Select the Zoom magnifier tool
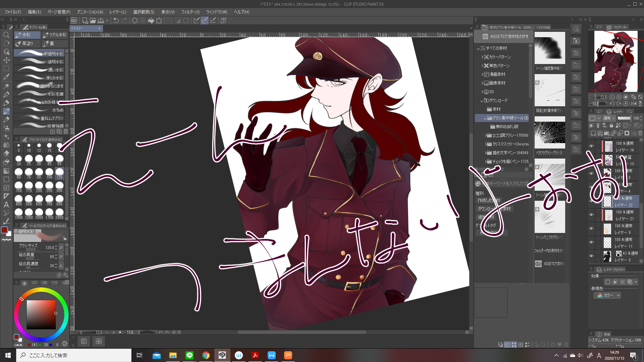The image size is (644, 362). (x=6, y=35)
